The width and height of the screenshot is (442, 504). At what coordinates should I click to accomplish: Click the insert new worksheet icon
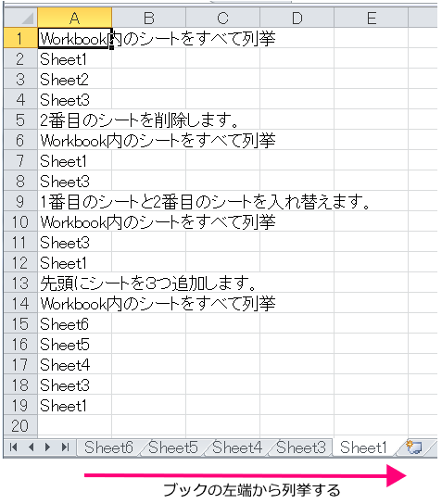tap(413, 447)
